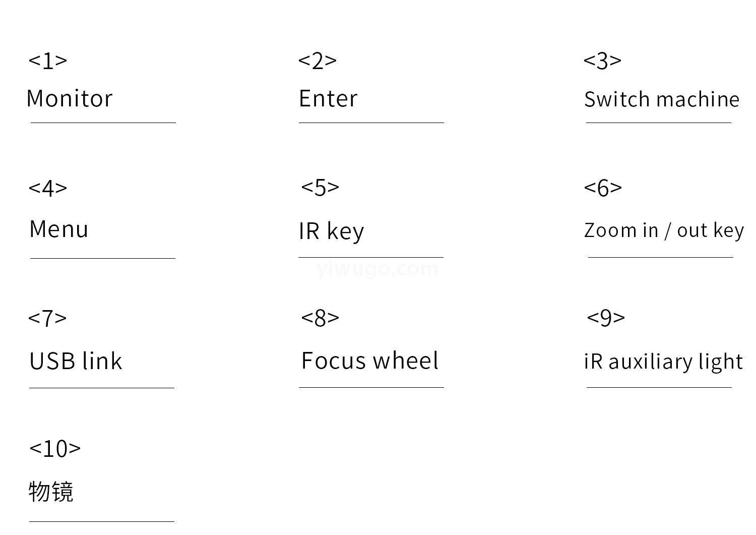Viewport: 756px width, 535px height.
Task: Click the <1> number marker
Action: [48, 61]
